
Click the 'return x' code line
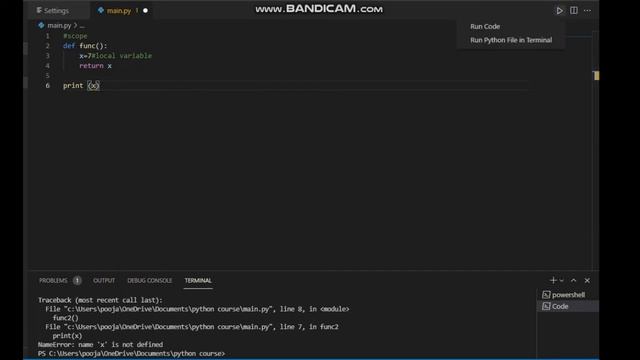click(x=96, y=66)
